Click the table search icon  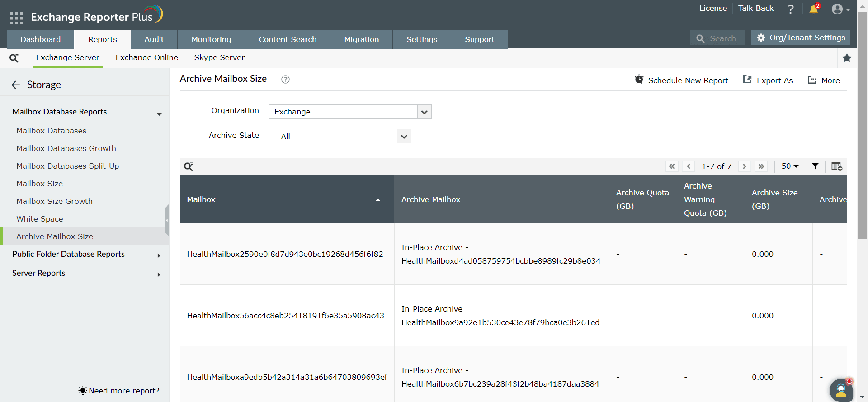click(x=189, y=166)
